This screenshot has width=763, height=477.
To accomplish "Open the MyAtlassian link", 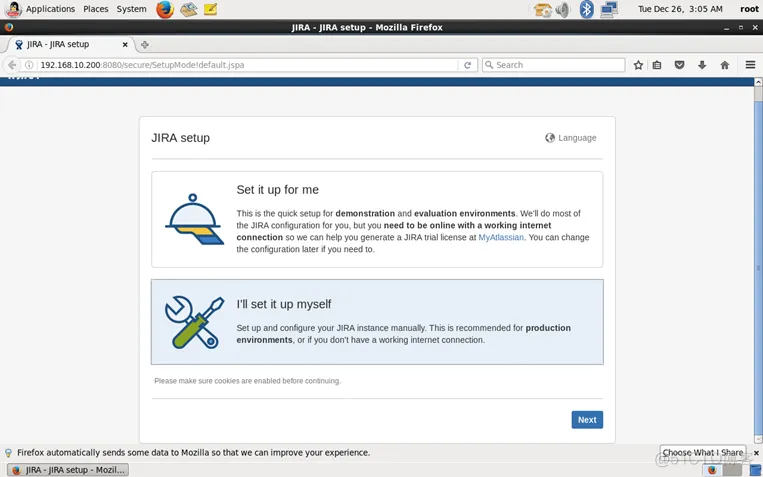I will pos(501,237).
